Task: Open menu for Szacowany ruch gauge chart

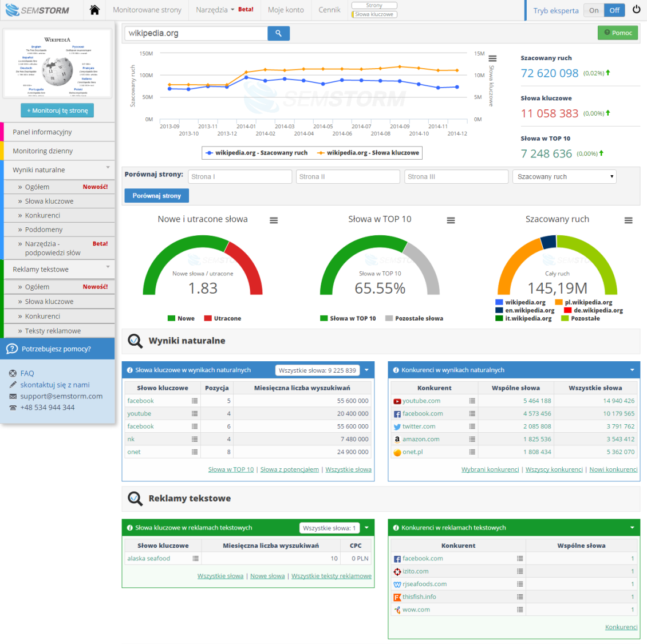Action: 629,220
